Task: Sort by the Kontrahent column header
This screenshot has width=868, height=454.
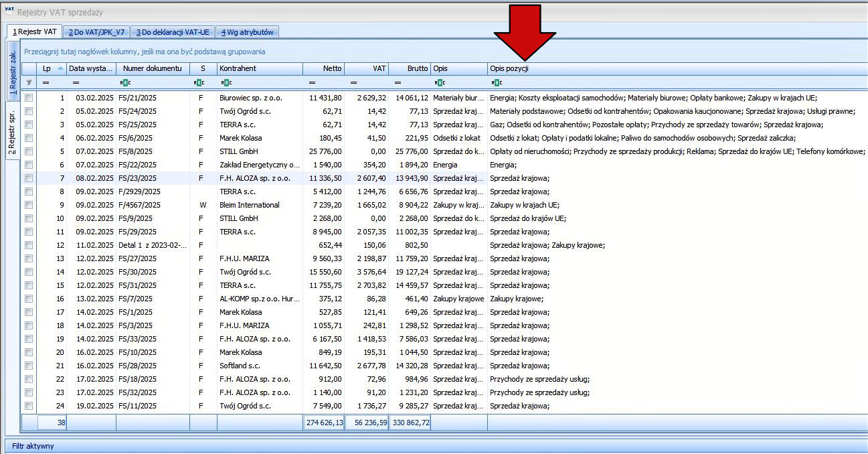Action: click(260, 68)
